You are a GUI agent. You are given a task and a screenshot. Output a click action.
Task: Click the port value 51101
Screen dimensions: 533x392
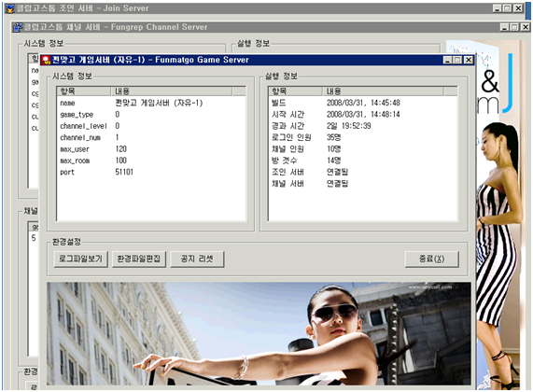point(124,172)
